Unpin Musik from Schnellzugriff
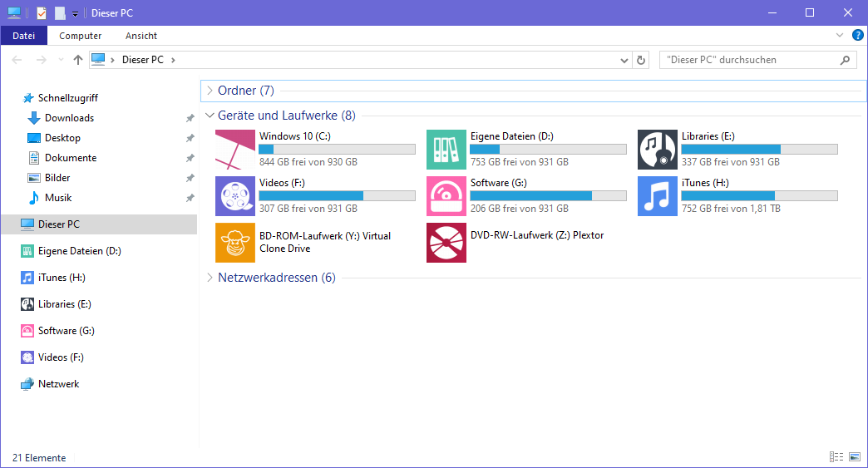Screen dimensions: 868x468 click(x=190, y=198)
